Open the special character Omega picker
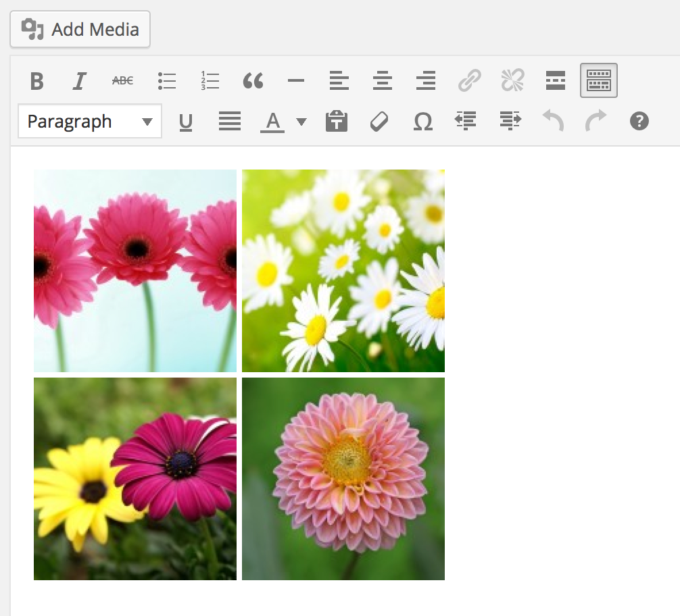 pyautogui.click(x=422, y=122)
